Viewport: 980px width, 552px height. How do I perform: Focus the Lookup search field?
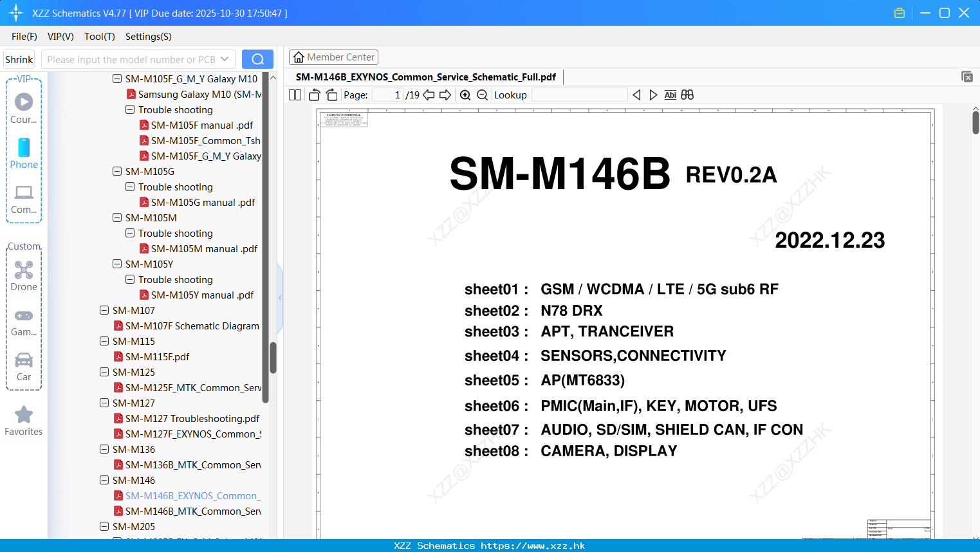pos(579,95)
